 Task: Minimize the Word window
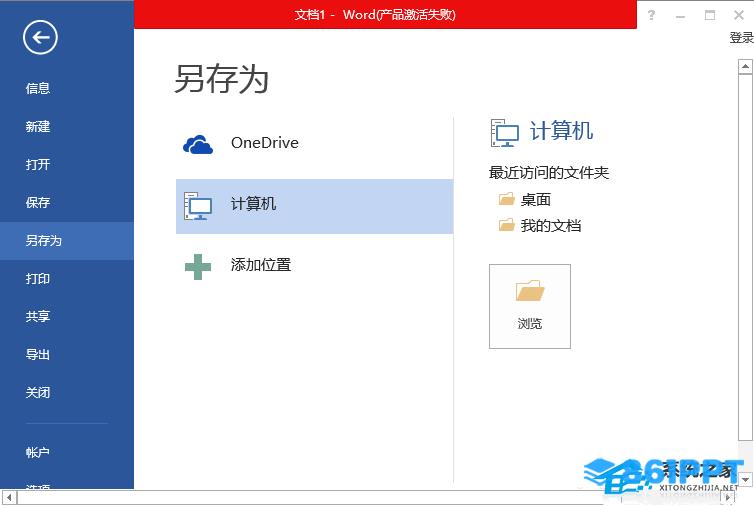(x=680, y=15)
